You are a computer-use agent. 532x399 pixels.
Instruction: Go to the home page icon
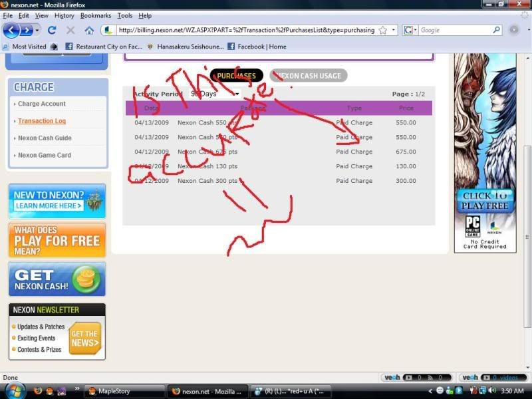[x=89, y=30]
